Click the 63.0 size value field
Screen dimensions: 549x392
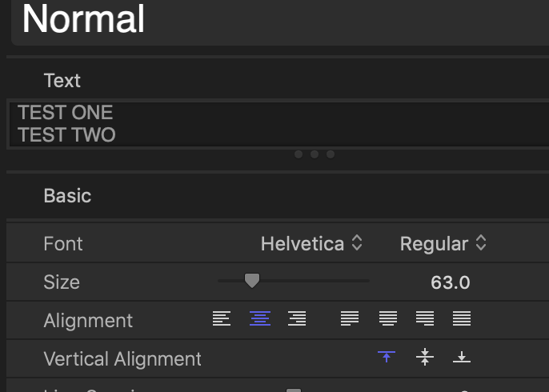pyautogui.click(x=450, y=282)
